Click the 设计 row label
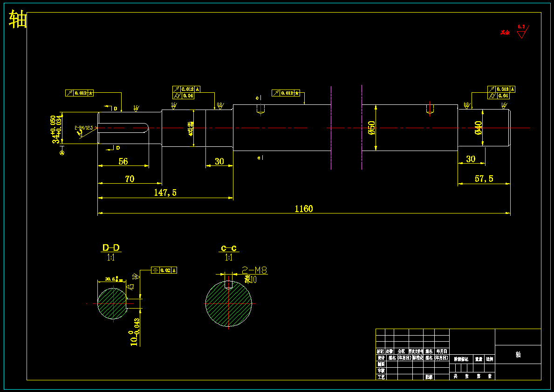 [381, 358]
